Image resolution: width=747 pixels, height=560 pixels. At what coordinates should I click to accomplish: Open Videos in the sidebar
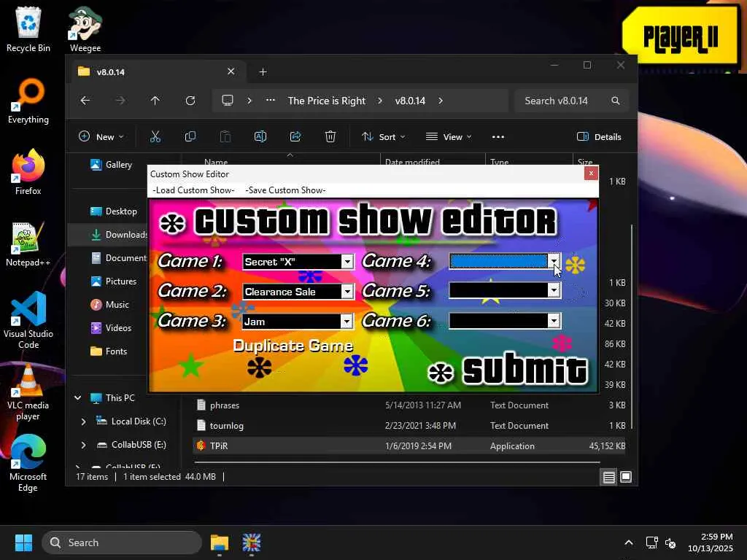pos(111,327)
